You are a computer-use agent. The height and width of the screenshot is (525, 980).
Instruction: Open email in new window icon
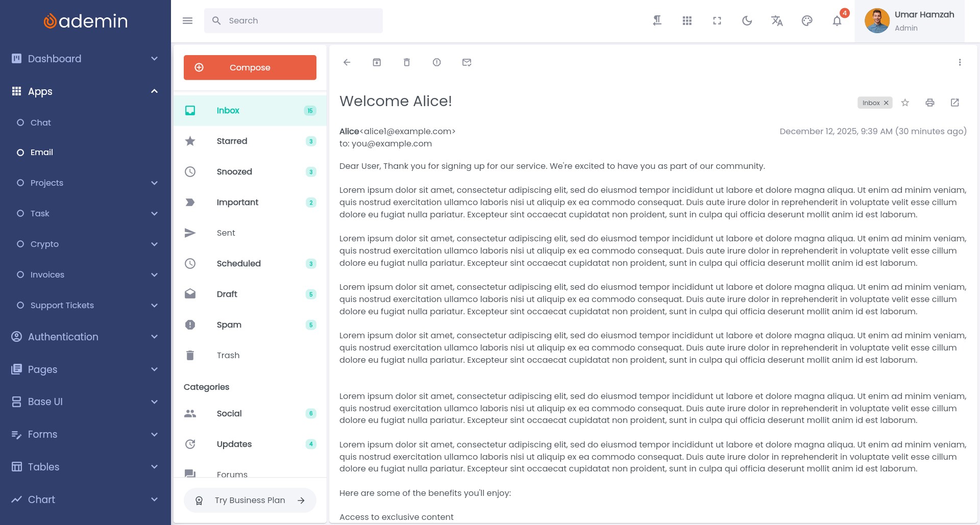coord(955,103)
